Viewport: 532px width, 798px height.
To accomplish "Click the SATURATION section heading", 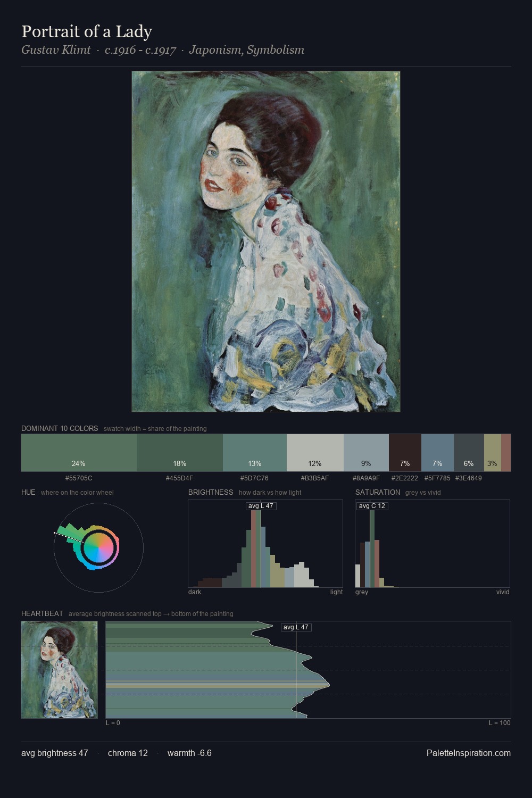I will [x=378, y=492].
